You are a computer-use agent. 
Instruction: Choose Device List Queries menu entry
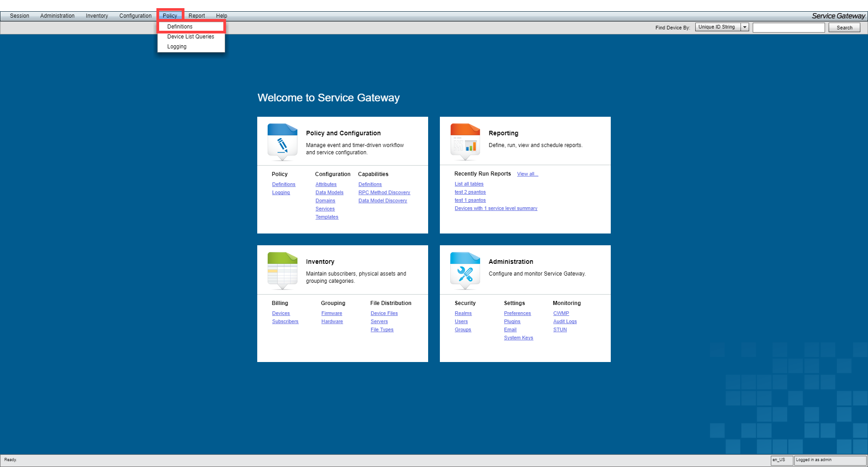pos(191,37)
